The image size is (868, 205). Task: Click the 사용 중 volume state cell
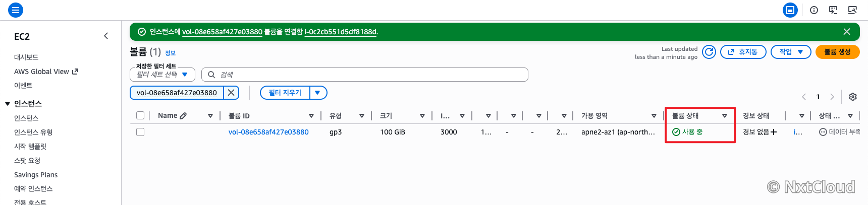coord(687,132)
